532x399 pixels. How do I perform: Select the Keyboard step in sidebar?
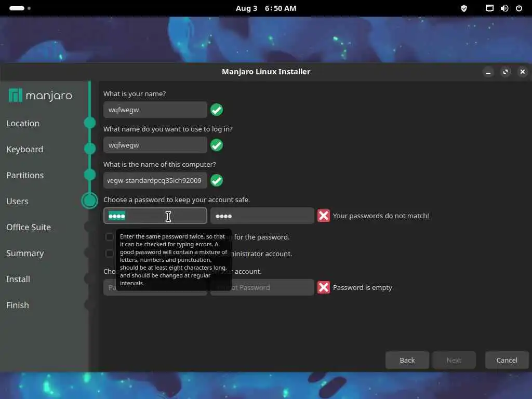coord(25,149)
